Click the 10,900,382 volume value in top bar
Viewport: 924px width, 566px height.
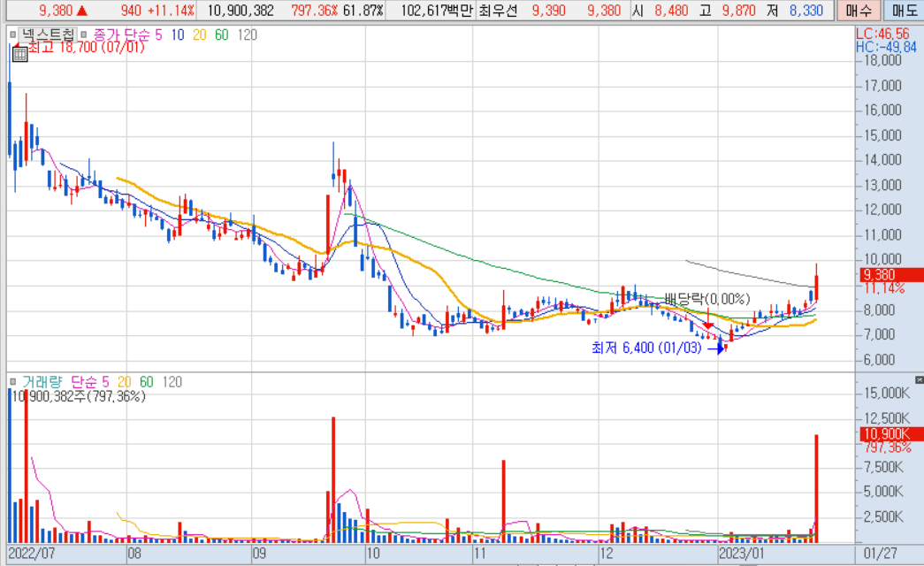click(x=241, y=11)
